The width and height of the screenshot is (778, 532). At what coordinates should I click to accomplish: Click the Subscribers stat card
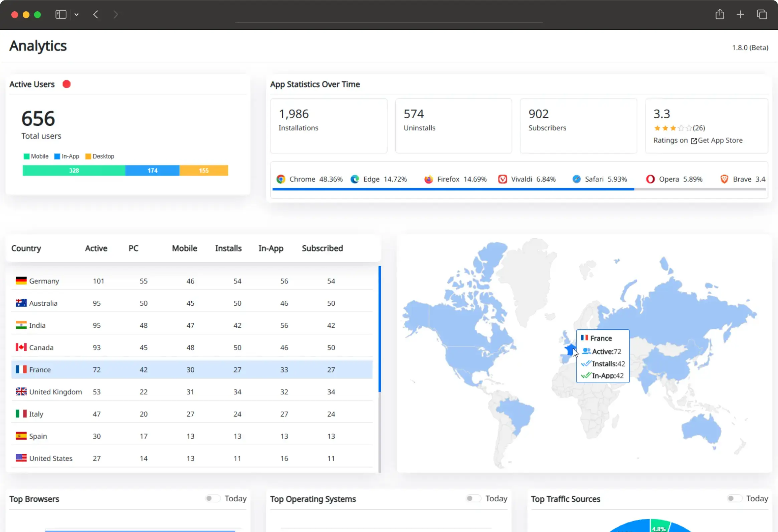click(x=578, y=126)
